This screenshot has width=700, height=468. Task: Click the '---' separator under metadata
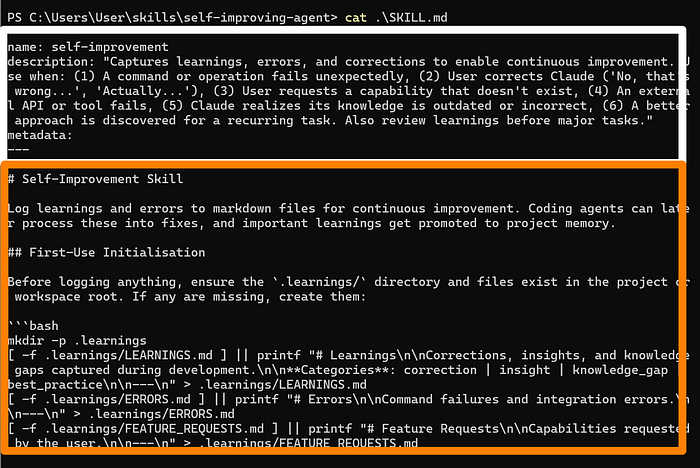[18, 148]
